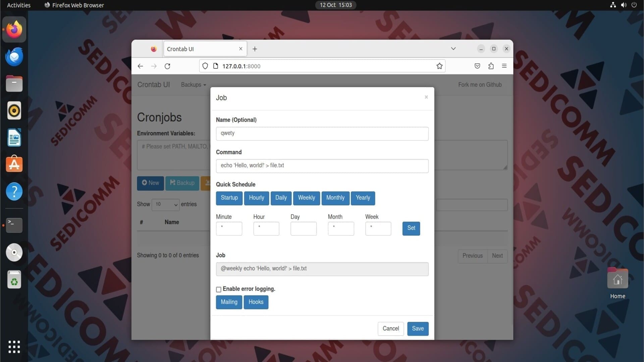This screenshot has width=644, height=362.
Task: Choose the Hourly quick schedule
Action: coord(257,198)
